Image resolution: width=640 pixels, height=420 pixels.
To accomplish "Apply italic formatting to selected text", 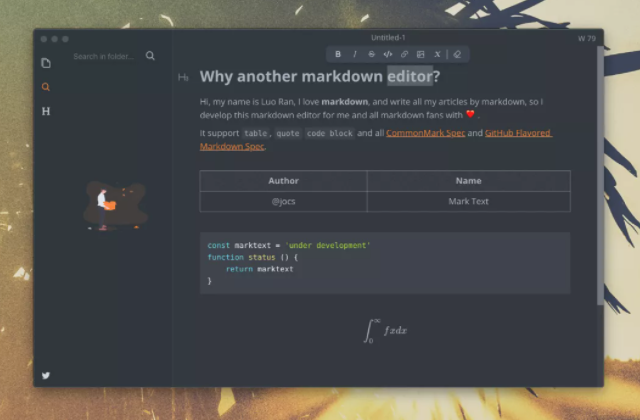I will 355,54.
